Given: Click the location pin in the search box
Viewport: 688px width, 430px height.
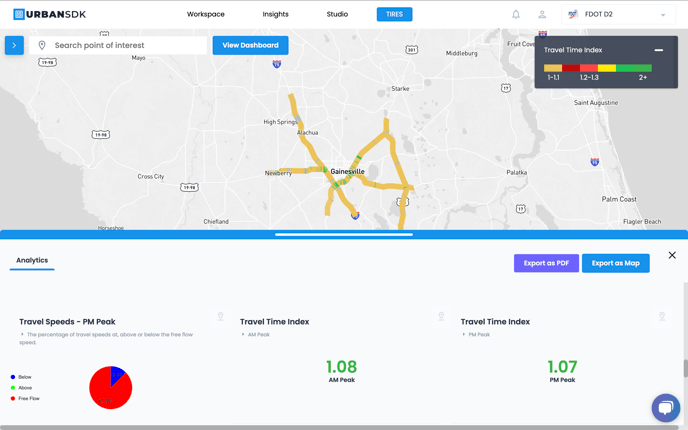Looking at the screenshot, I should click(x=42, y=45).
